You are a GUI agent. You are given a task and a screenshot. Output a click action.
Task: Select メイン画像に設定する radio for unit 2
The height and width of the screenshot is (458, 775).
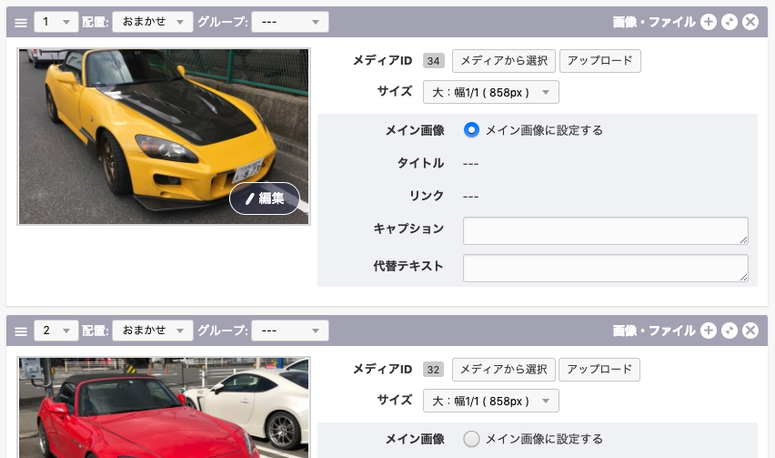point(472,438)
